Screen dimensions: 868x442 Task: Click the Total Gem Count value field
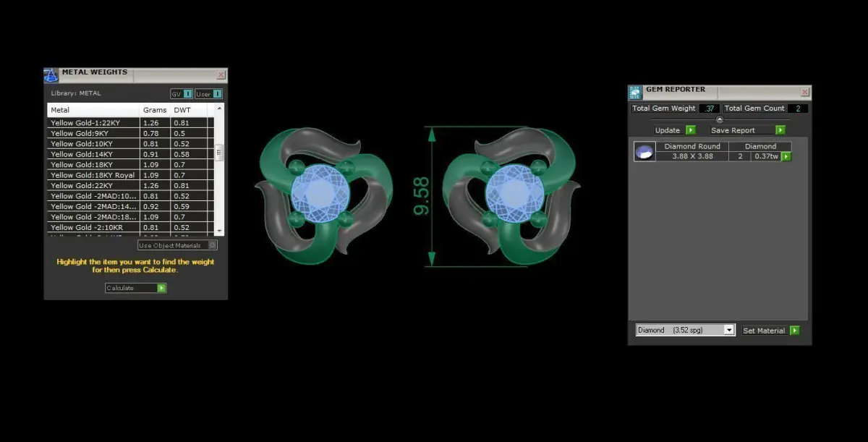798,109
